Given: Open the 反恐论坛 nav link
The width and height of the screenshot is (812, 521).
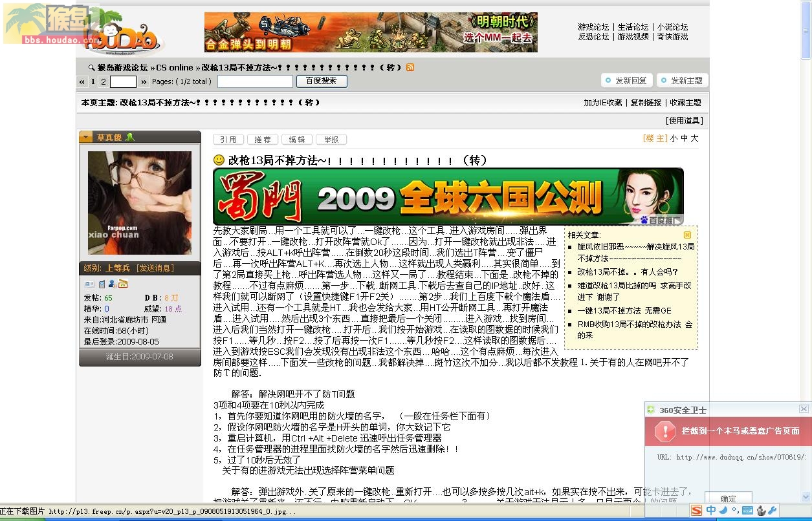Looking at the screenshot, I should pos(594,37).
